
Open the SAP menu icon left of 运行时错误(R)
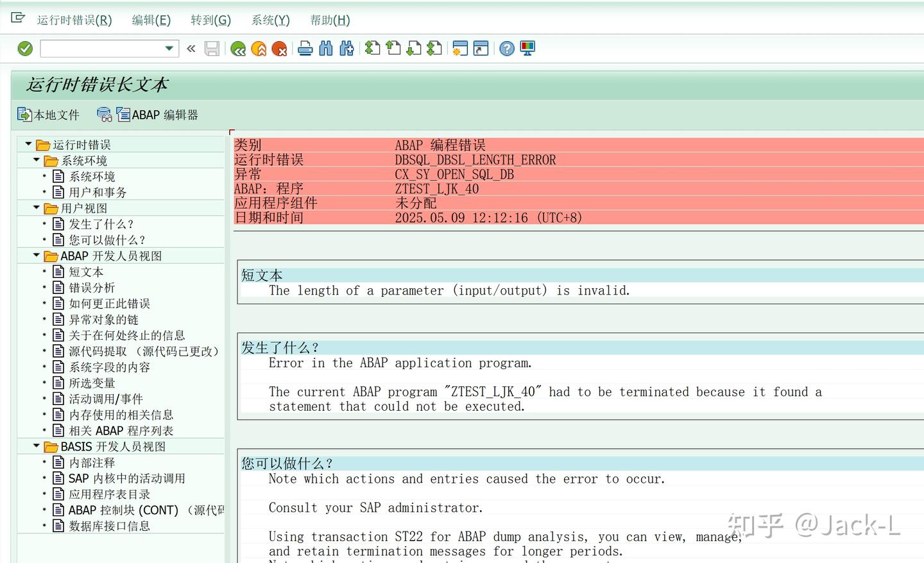coord(18,18)
